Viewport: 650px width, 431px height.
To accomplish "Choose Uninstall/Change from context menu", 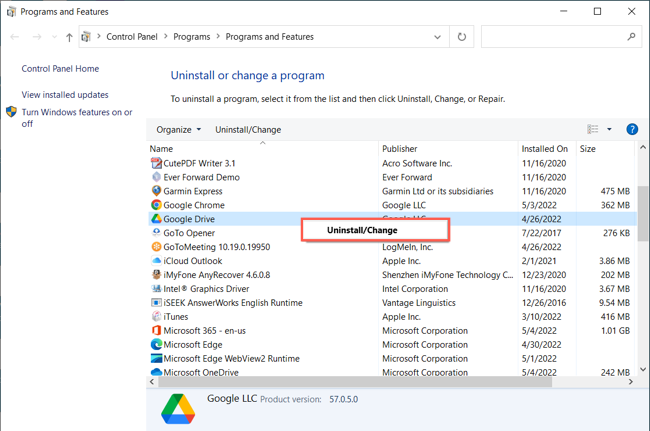I will [362, 230].
